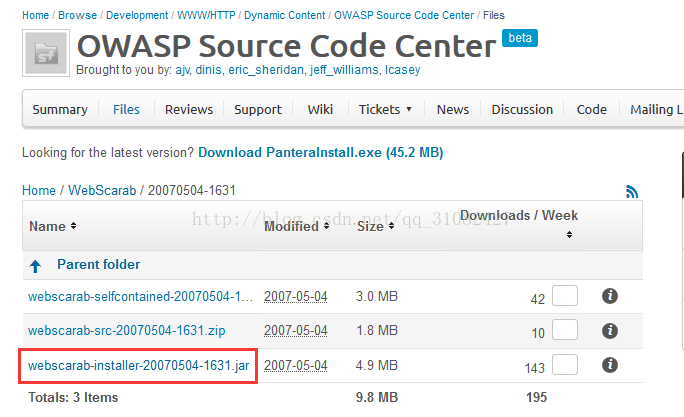
Task: Open the Code tab
Action: 592,109
